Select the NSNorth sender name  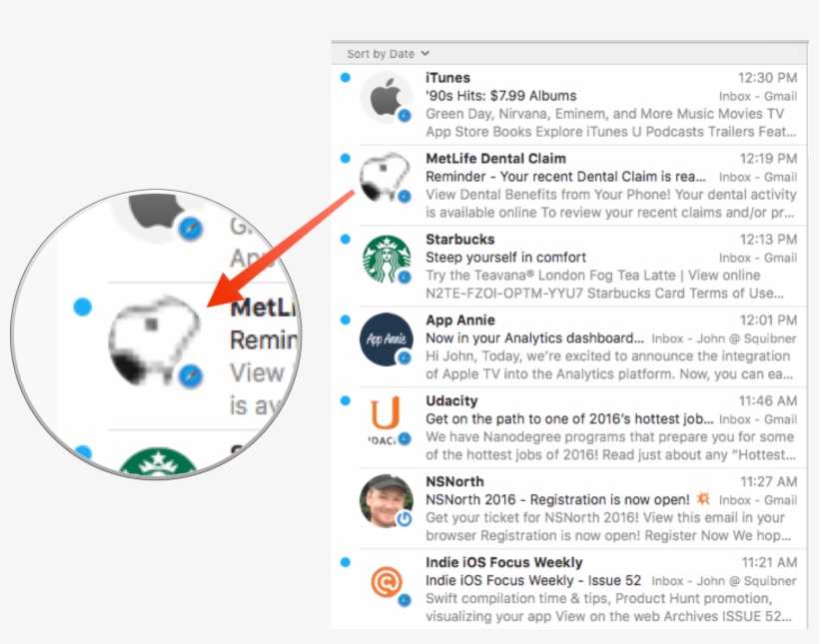454,481
